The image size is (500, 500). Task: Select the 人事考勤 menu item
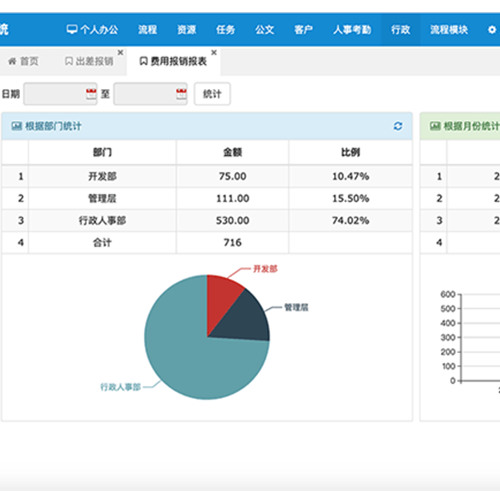(352, 30)
